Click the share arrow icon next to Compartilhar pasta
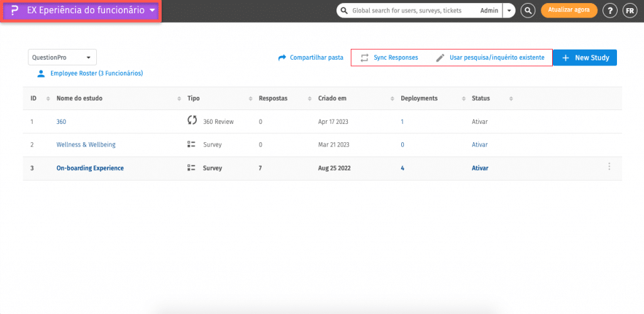Image resolution: width=644 pixels, height=314 pixels. (x=282, y=57)
